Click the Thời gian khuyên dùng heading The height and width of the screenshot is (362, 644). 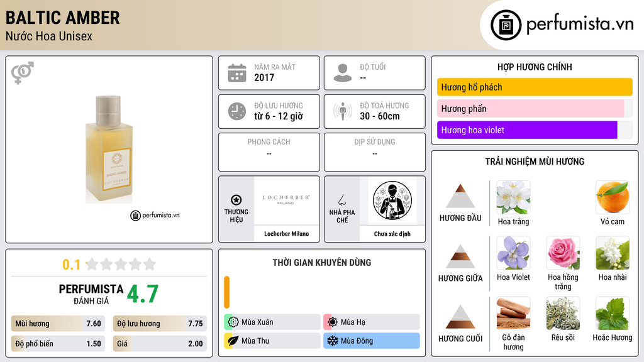(x=322, y=263)
